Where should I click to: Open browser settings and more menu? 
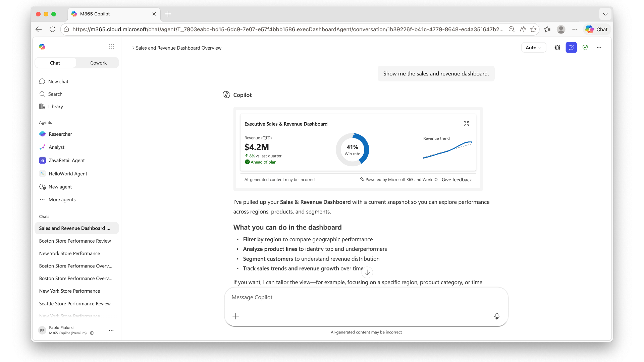click(575, 29)
